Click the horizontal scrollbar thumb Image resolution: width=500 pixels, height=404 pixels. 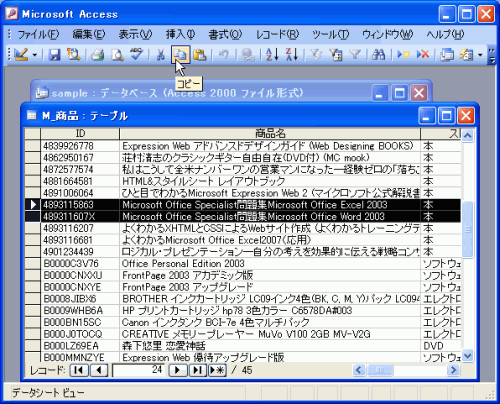point(380,370)
